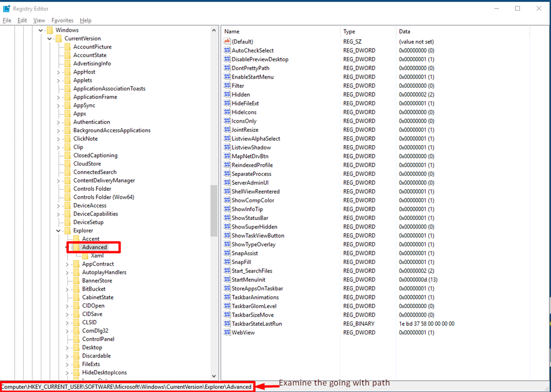Collapse the Windows key
551x392 pixels.
[41, 30]
